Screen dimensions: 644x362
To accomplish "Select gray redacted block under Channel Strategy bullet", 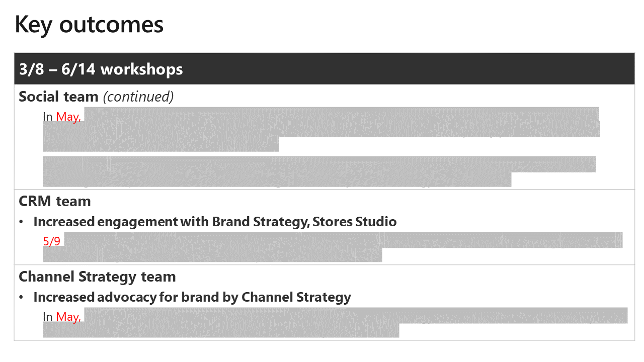I will tap(332, 322).
